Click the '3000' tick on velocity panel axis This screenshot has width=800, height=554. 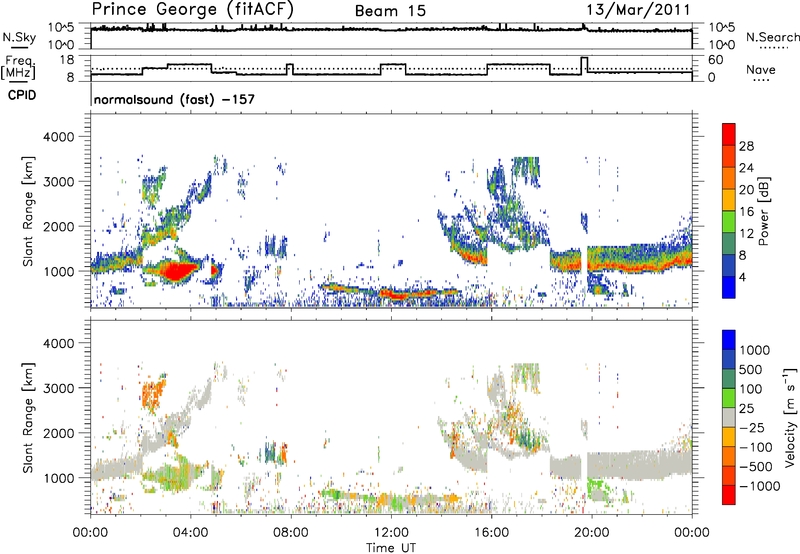coord(61,388)
